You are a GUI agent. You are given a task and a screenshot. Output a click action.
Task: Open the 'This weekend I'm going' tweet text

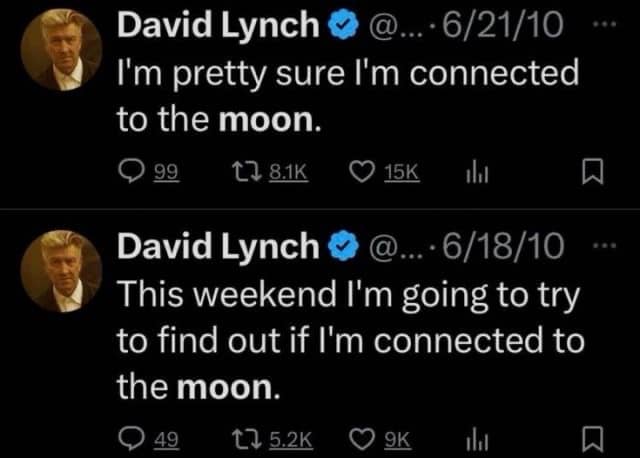coord(351,340)
